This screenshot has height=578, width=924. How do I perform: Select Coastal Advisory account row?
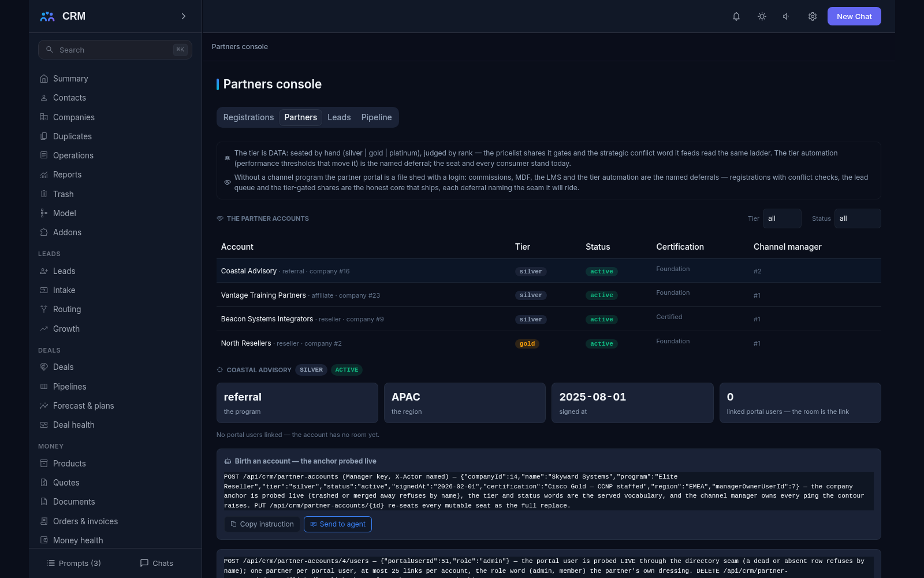point(549,271)
